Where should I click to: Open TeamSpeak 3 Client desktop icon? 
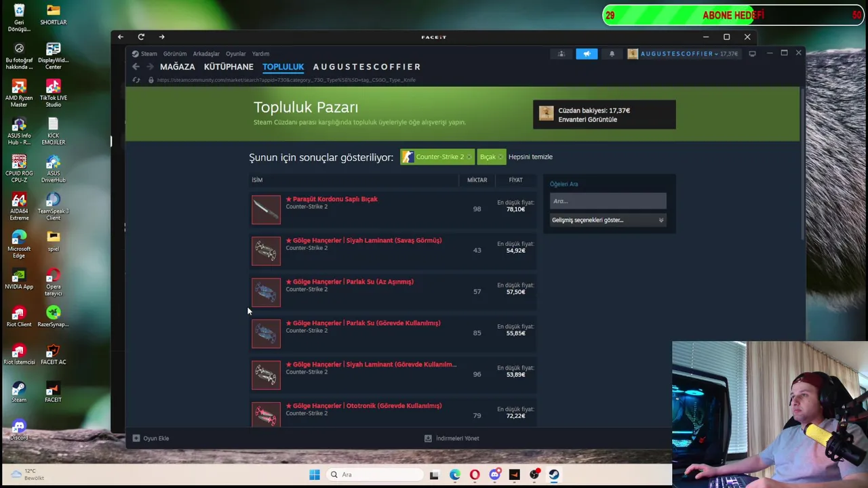click(53, 206)
